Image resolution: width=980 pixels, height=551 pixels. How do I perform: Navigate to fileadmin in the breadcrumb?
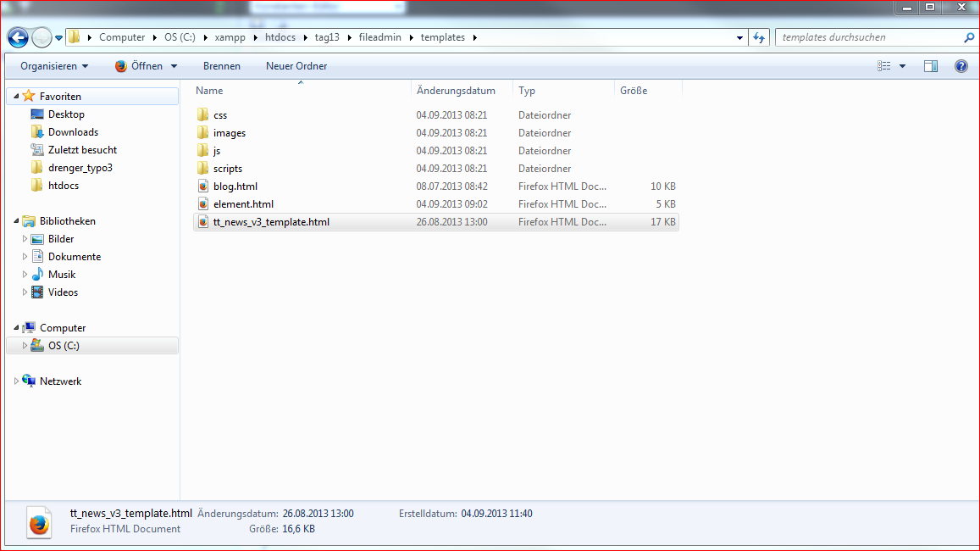380,37
